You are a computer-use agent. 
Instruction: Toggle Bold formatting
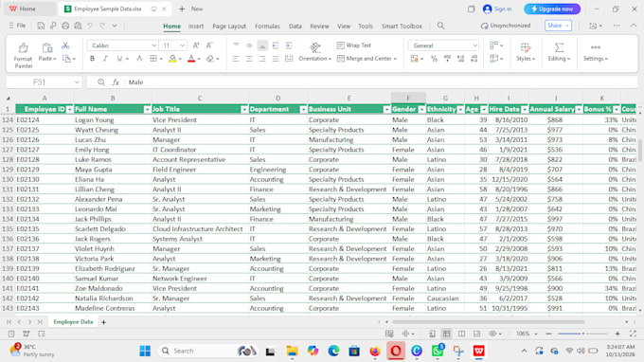(x=92, y=59)
